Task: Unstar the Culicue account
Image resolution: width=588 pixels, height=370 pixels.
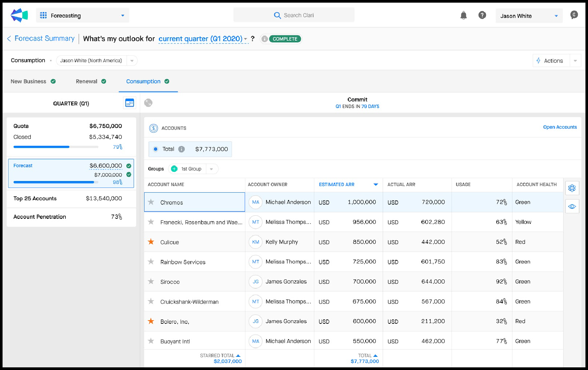Action: [151, 242]
